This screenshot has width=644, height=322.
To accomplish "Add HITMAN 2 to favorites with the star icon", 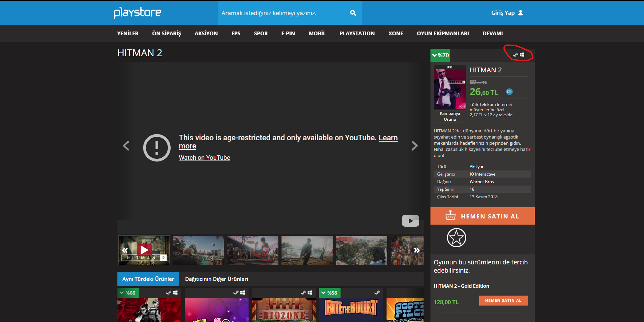I will [x=456, y=238].
